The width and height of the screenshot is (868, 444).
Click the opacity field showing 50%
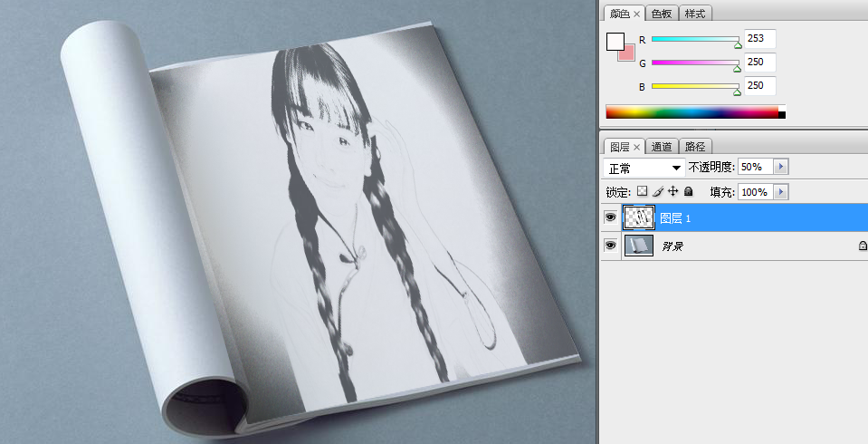click(756, 167)
